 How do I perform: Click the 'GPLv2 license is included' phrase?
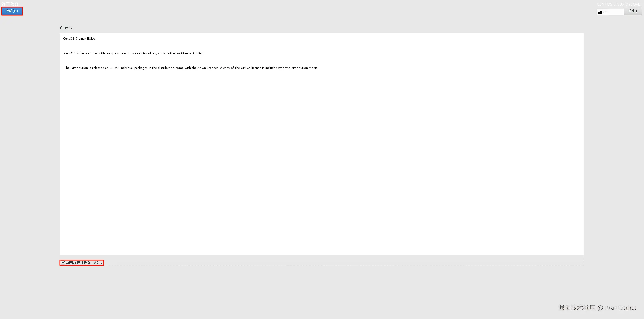pos(259,68)
